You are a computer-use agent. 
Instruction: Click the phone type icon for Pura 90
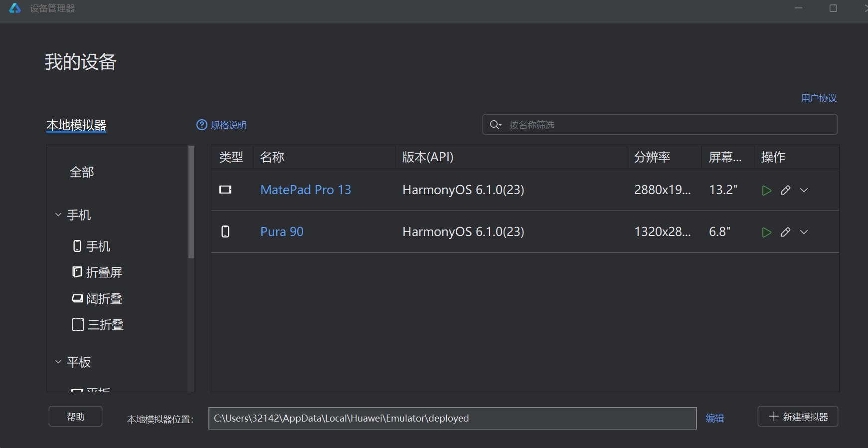click(x=225, y=231)
